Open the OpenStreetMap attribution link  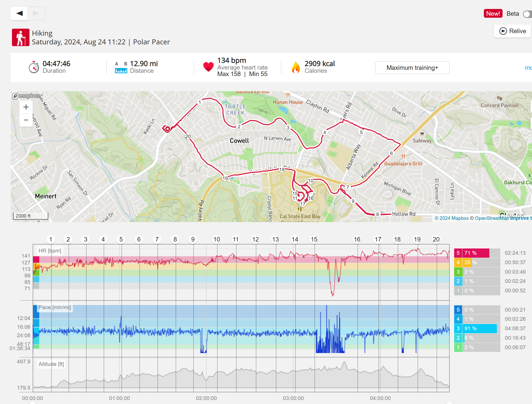coord(492,218)
